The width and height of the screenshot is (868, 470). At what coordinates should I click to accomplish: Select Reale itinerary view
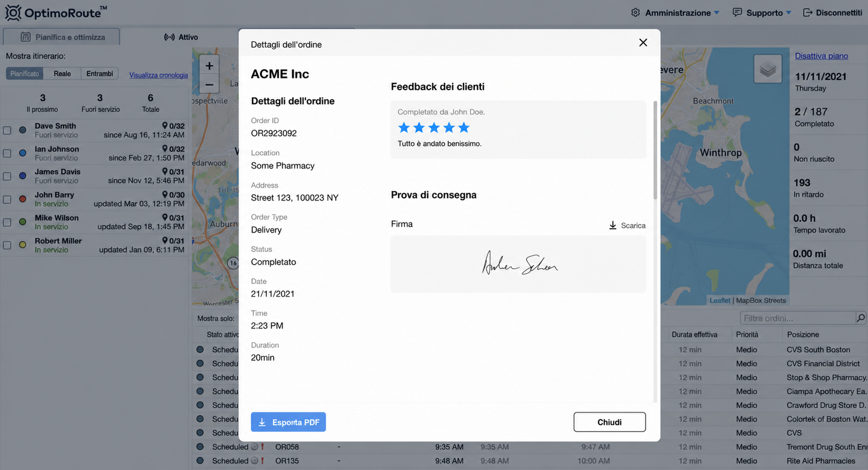point(62,74)
